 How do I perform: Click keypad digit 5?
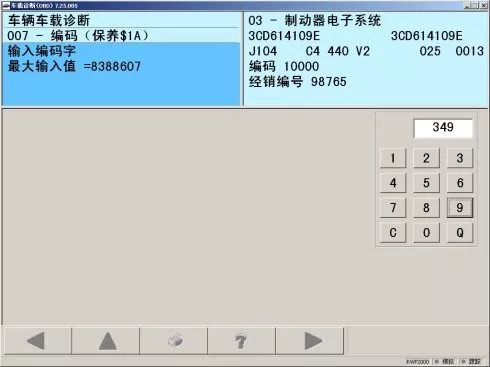click(426, 183)
